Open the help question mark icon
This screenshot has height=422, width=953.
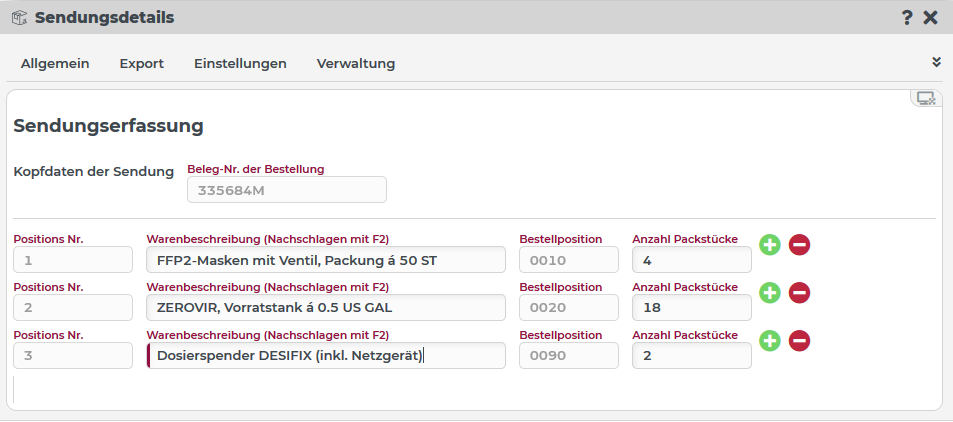[x=907, y=17]
